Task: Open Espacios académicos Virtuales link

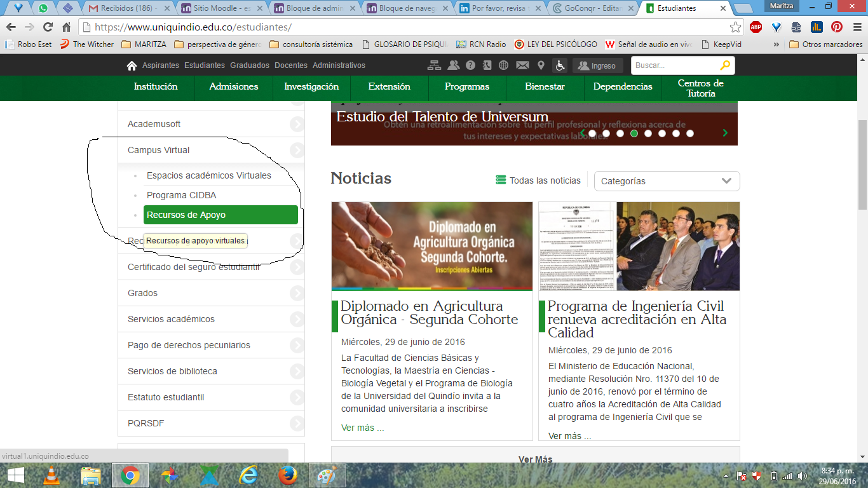Action: [x=209, y=175]
